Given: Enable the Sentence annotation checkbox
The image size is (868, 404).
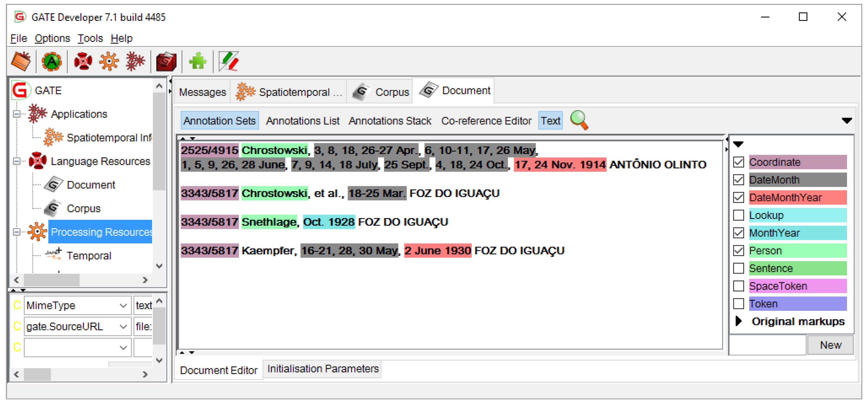Looking at the screenshot, I should pos(739,268).
